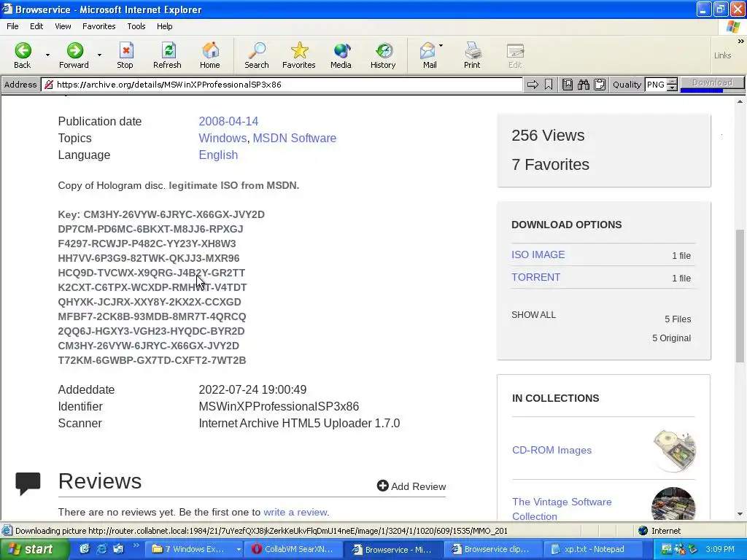Click the network monitor tray icon

click(667, 549)
